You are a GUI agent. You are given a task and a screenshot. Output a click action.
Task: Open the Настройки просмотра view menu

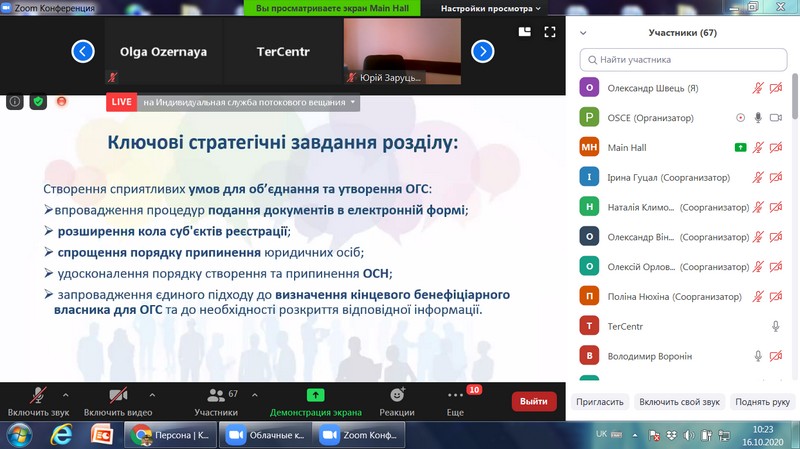[490, 8]
